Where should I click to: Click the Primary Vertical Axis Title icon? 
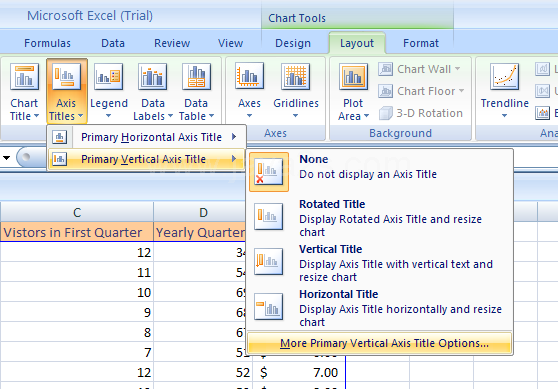point(60,159)
